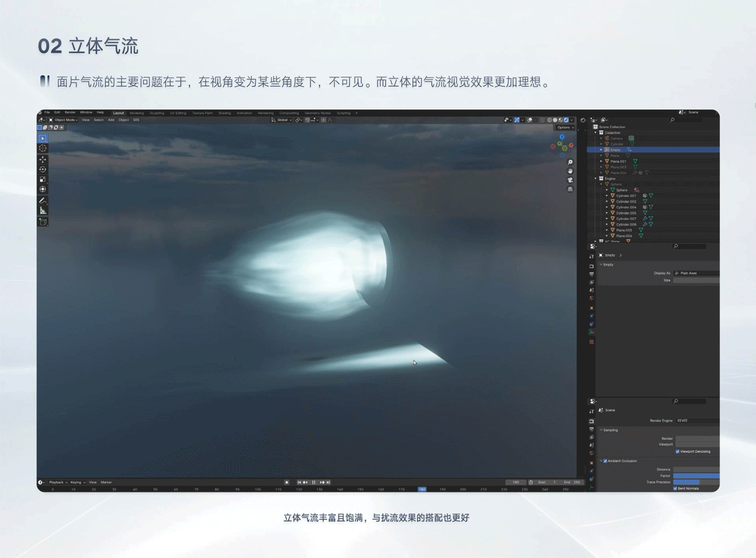Switch to material preview shading

tap(560, 120)
